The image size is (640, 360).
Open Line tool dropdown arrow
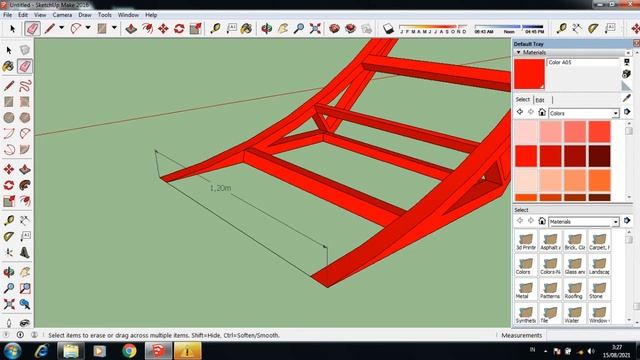pyautogui.click(x=62, y=28)
